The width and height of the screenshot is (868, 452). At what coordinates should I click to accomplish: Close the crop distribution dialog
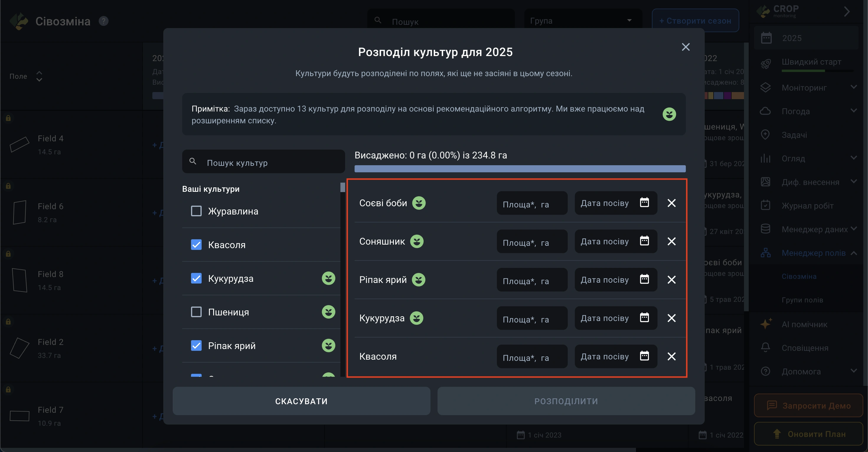685,47
